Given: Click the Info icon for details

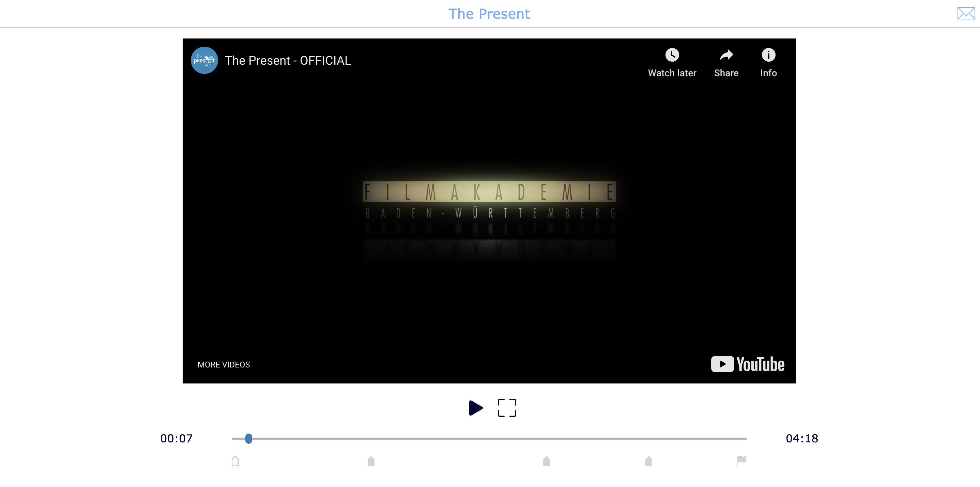Looking at the screenshot, I should coord(767,56).
